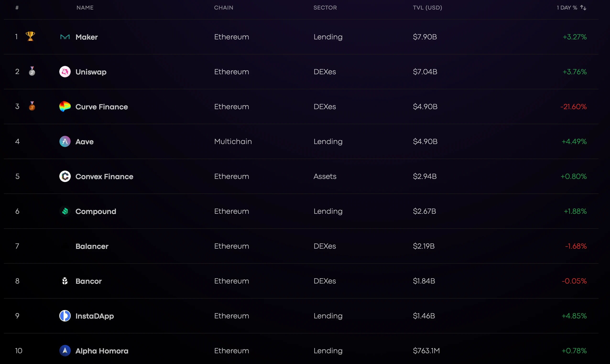Click the Bancor logo icon

coord(65,281)
